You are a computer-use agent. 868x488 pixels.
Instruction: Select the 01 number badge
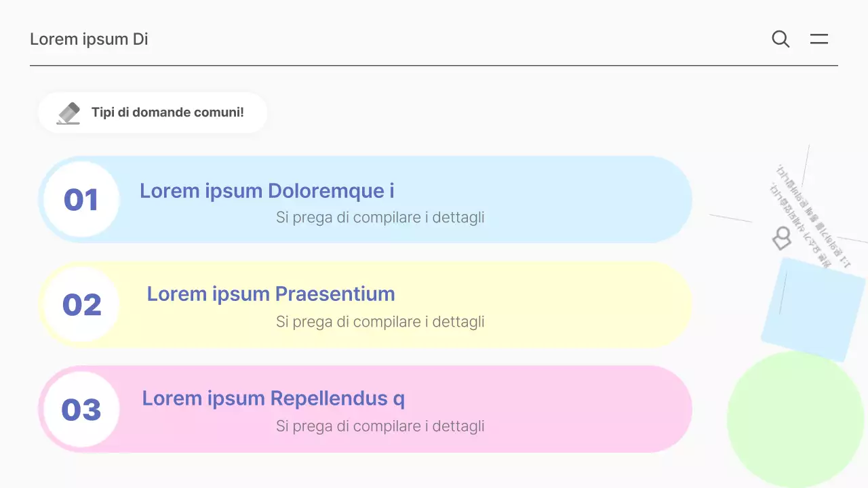click(x=81, y=200)
